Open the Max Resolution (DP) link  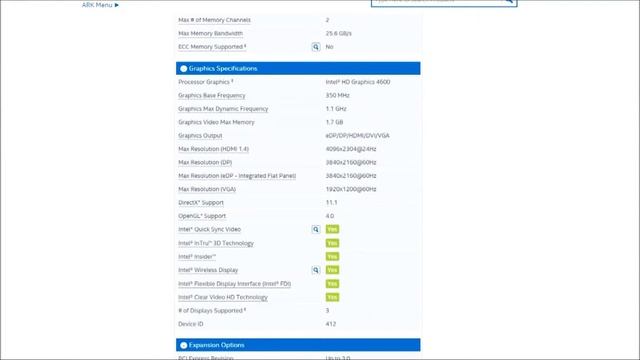click(x=205, y=162)
